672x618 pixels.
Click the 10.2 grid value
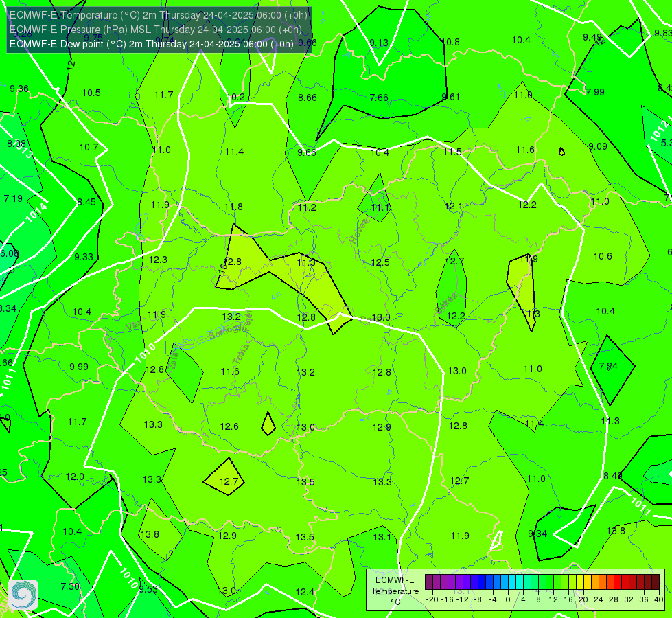[x=235, y=97]
